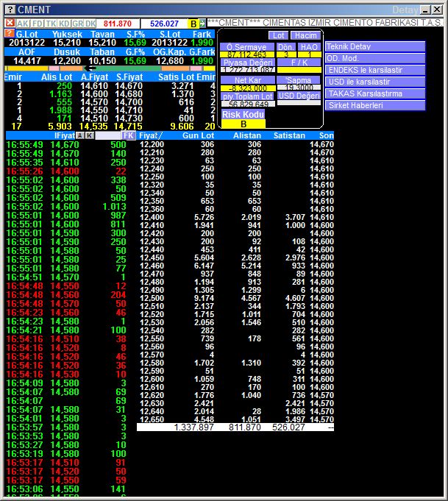Click the total 1.337.897 in summary row

tap(193, 427)
